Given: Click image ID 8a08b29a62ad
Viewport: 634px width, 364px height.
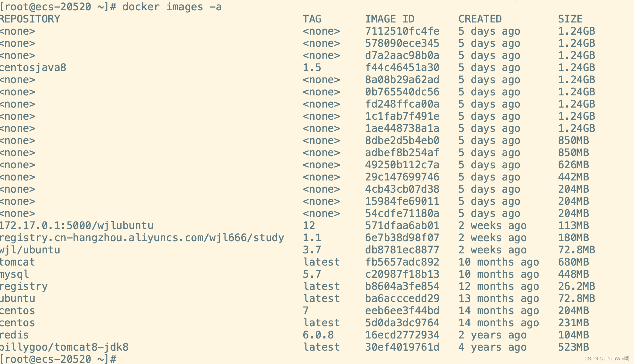Looking at the screenshot, I should coord(402,80).
